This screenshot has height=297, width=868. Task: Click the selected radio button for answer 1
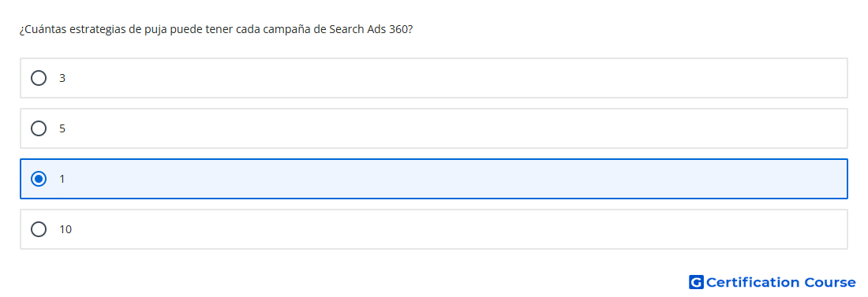click(x=39, y=179)
